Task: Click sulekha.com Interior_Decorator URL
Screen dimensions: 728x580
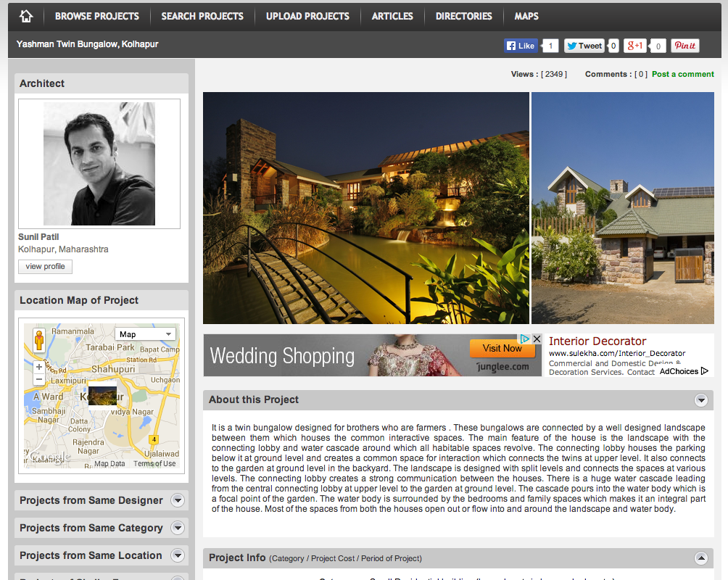Action: pos(617,353)
